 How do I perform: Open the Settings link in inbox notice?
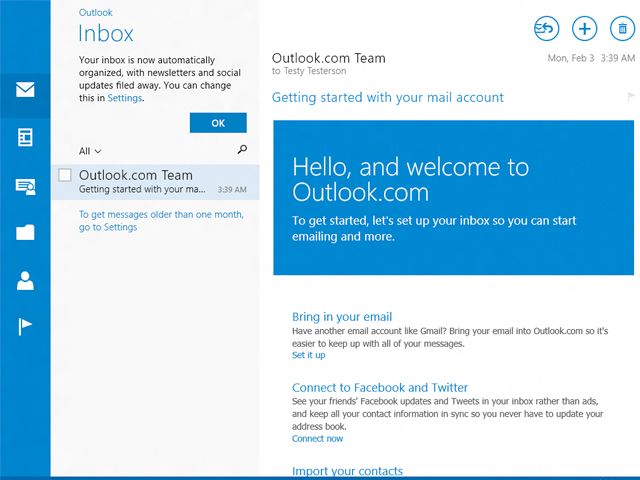(x=124, y=98)
